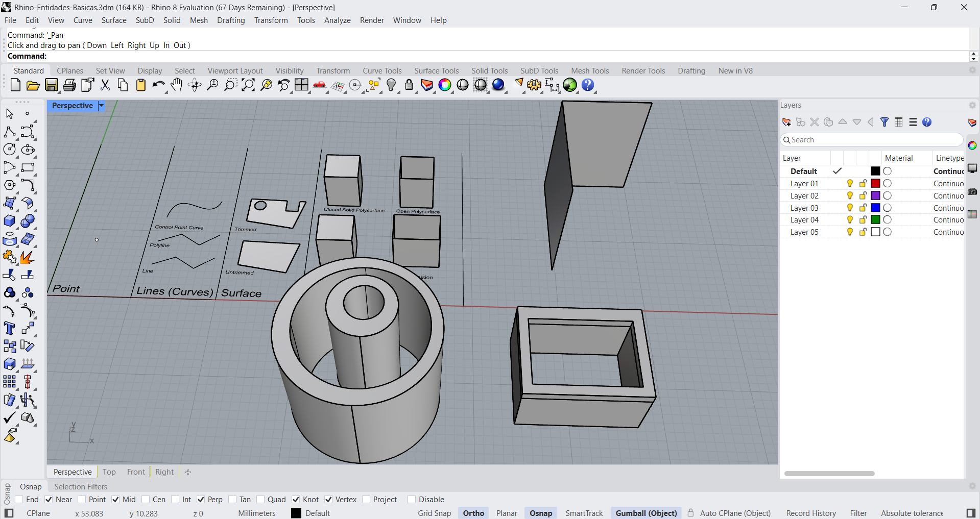Open the Surface menu
The image size is (980, 519).
113,20
